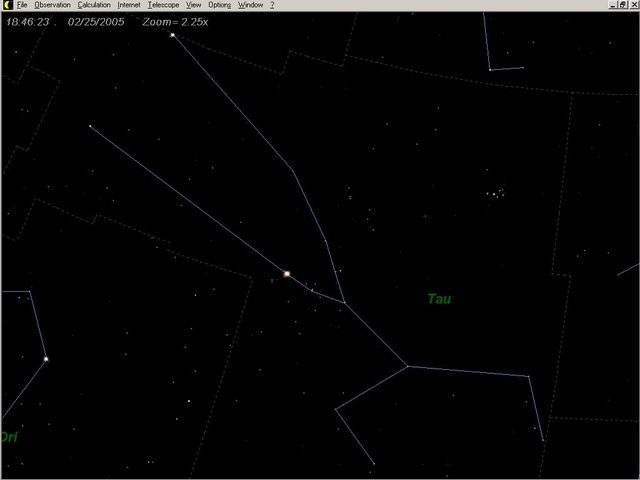
Task: Select the Pleiades star cluster
Action: click(493, 192)
